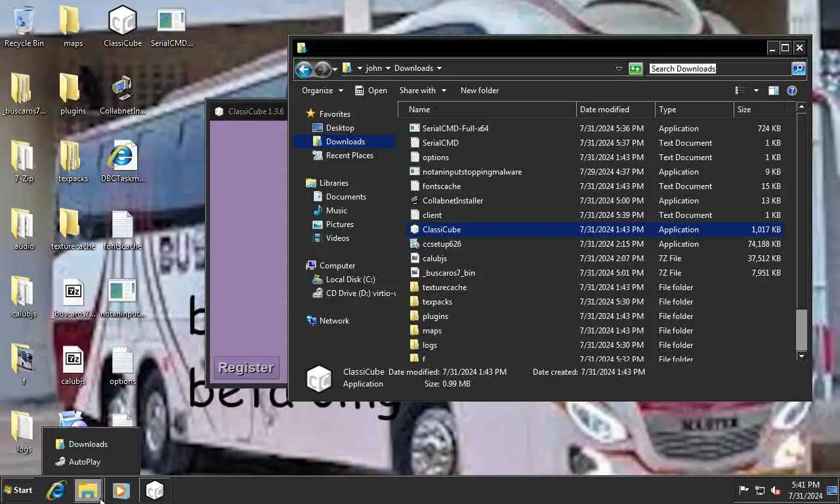The width and height of the screenshot is (840, 504).
Task: Open Windows Media Player from the taskbar
Action: coord(121,490)
